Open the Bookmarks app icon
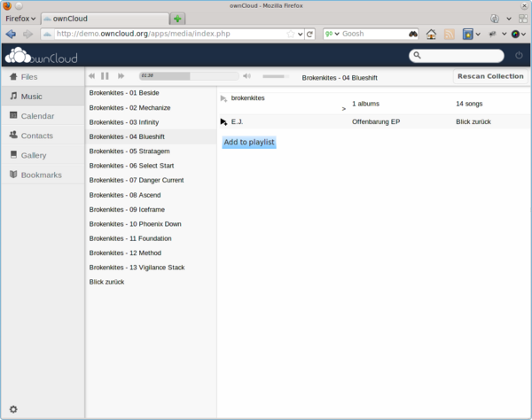532x420 pixels. tap(13, 175)
